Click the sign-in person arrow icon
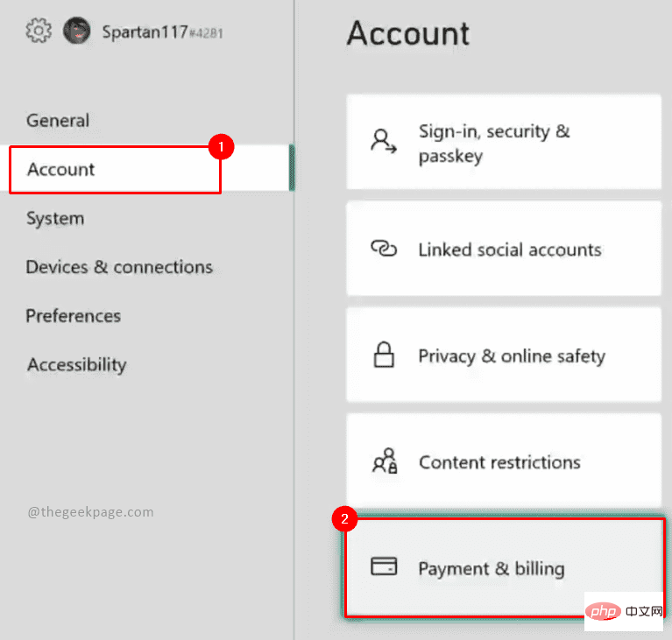Screen dimensions: 672x640 click(x=383, y=143)
